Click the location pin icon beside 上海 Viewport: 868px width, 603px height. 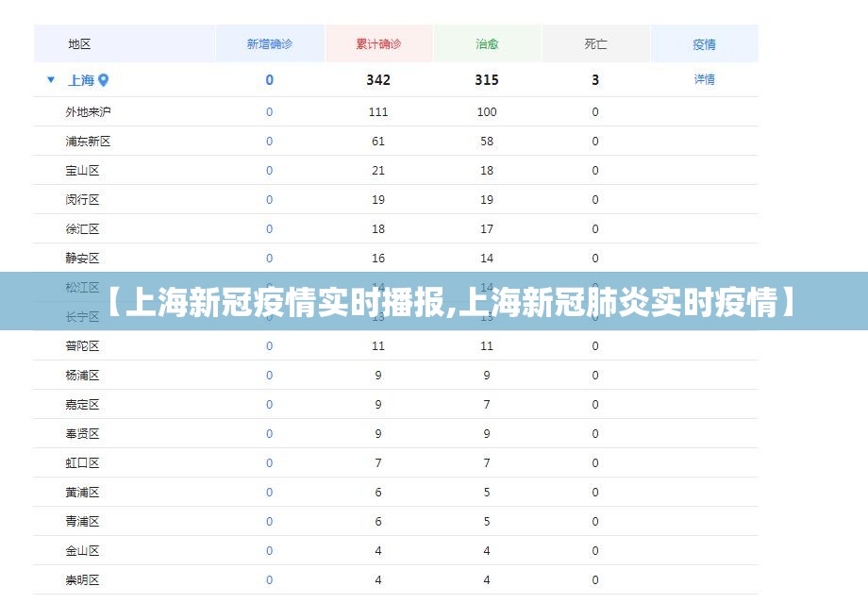point(104,80)
